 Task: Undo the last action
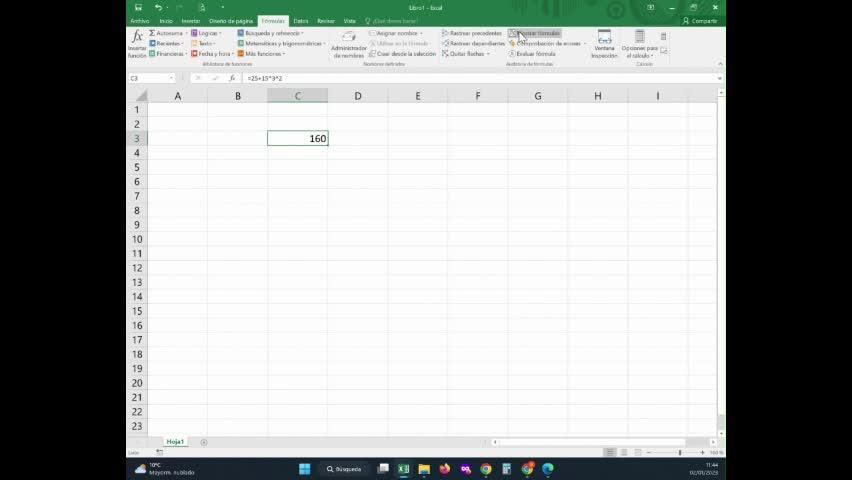pos(158,8)
